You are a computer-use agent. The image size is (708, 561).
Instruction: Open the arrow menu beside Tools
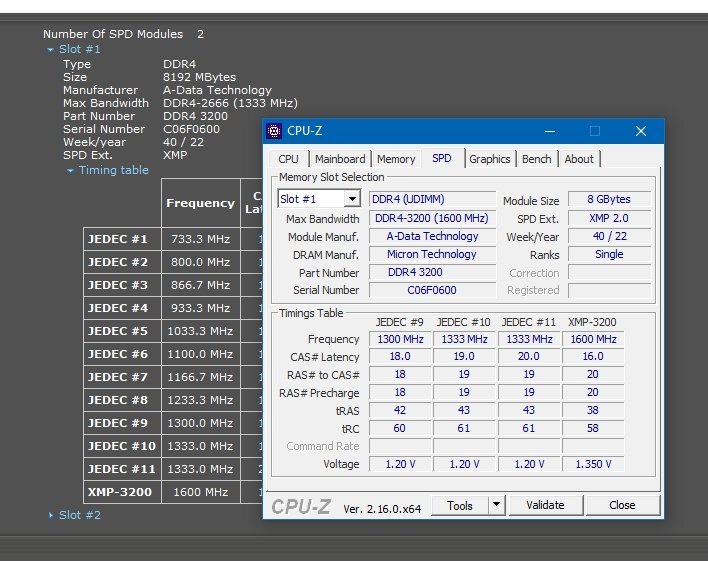496,505
